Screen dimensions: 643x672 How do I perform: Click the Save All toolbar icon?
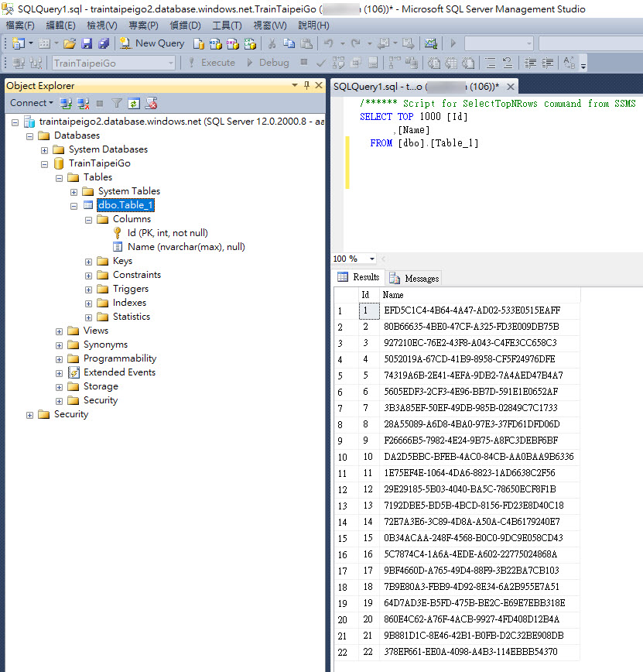click(104, 43)
